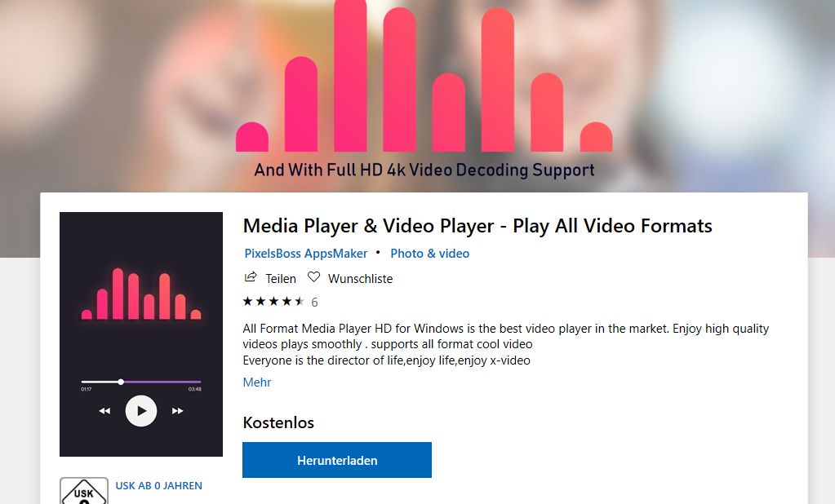Click the Herunterladen download button

point(337,460)
